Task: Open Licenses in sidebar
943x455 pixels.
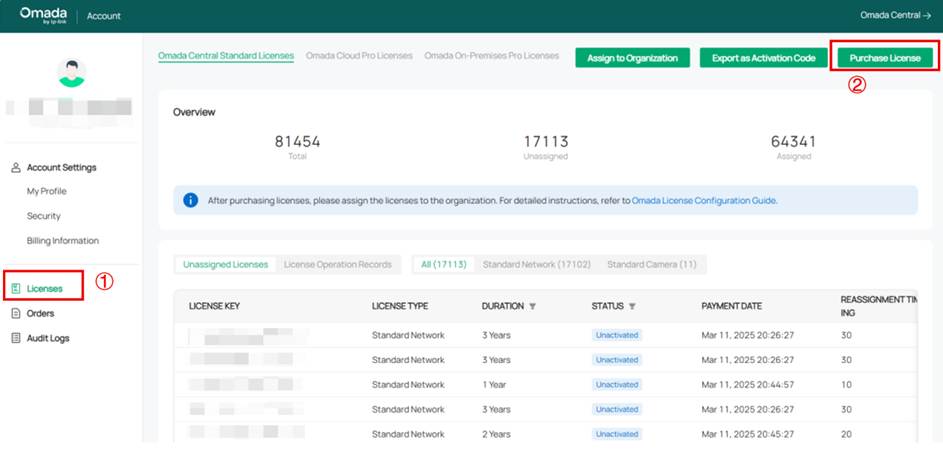Action: coord(45,289)
